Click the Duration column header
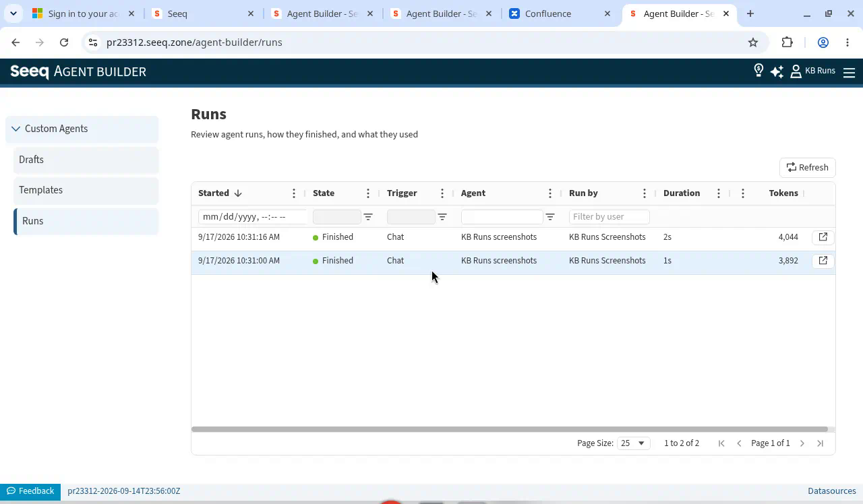The height and width of the screenshot is (504, 863). coord(682,193)
